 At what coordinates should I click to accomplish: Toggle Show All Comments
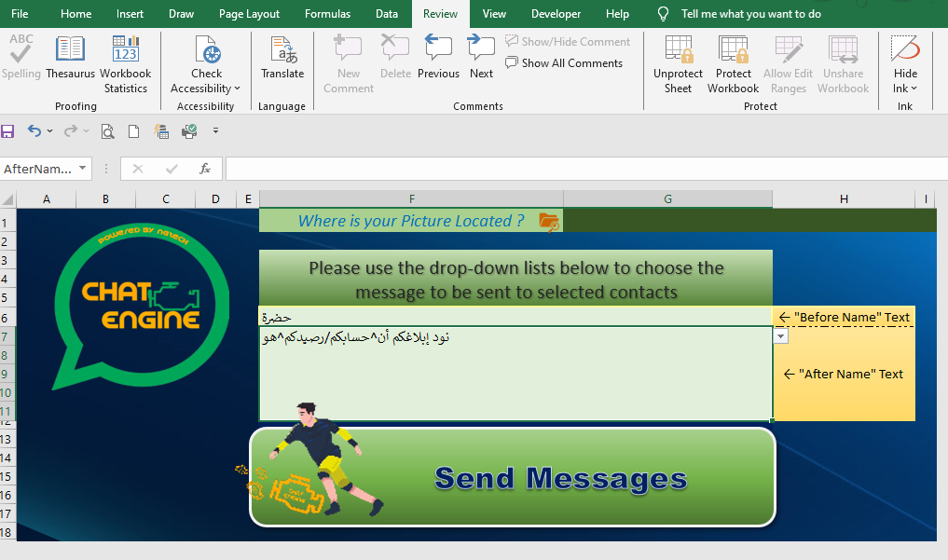coord(563,62)
